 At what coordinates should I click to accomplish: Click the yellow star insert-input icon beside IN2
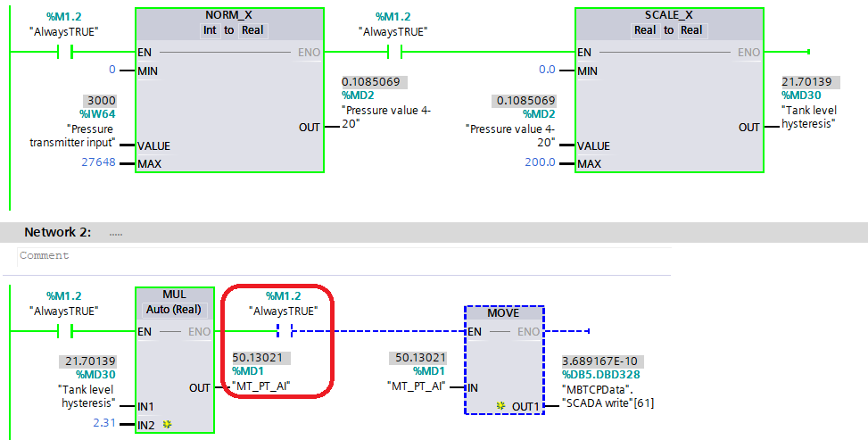tap(167, 425)
